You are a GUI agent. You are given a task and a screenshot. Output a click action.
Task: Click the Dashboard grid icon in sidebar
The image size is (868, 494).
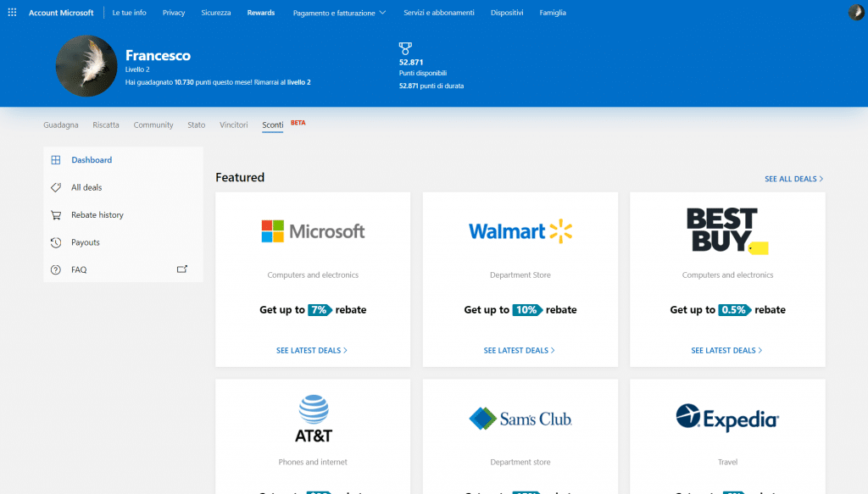click(56, 160)
